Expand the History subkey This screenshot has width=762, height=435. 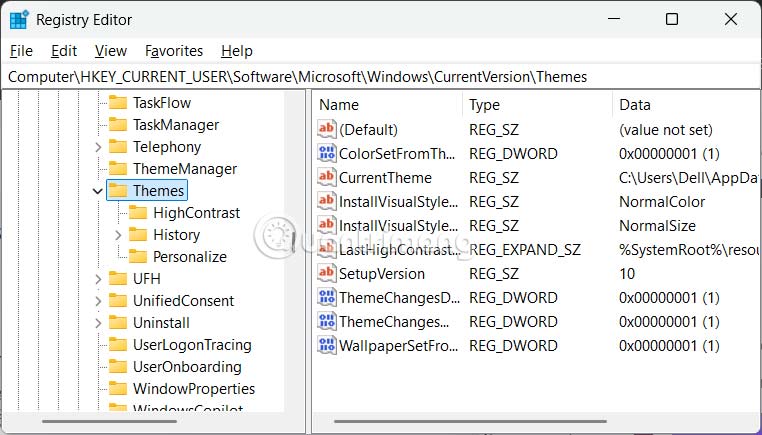pos(118,235)
